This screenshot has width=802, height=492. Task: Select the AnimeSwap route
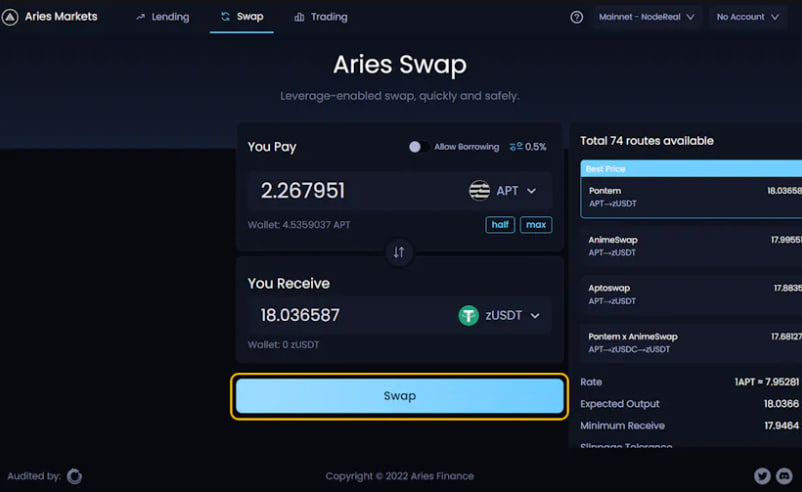(x=691, y=246)
